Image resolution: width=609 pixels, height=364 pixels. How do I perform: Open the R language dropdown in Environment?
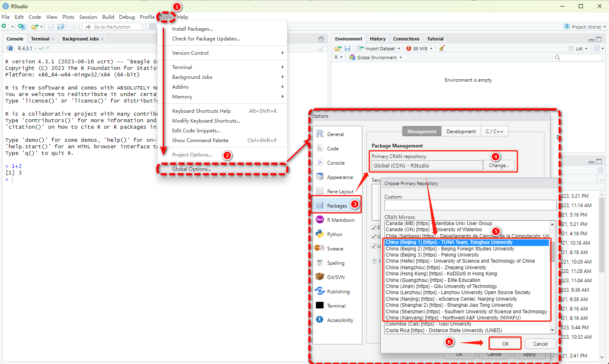click(x=338, y=57)
